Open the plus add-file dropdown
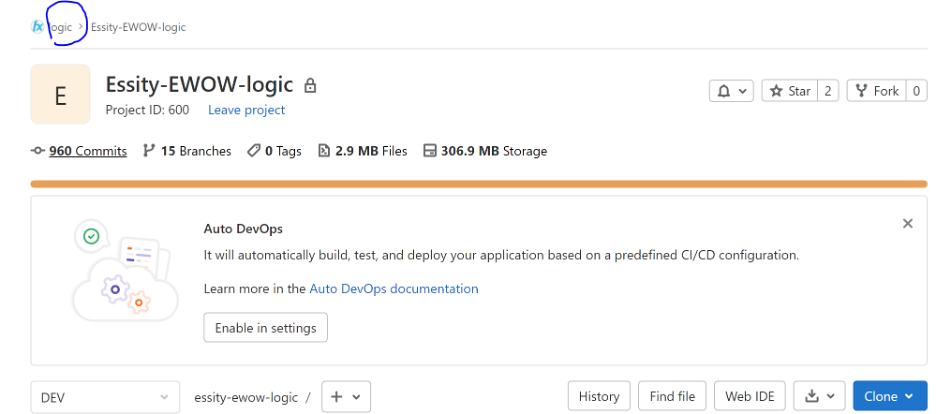The image size is (936, 414). [x=346, y=397]
